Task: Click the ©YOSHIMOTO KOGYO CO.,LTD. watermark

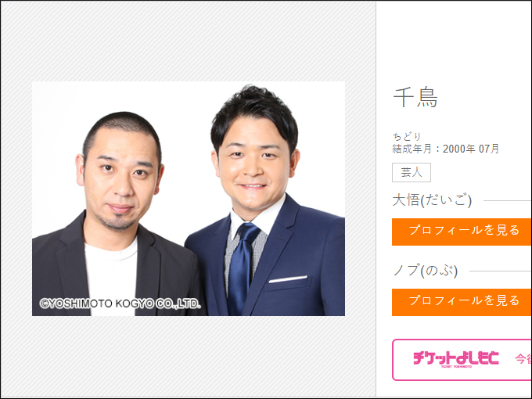Action: tap(120, 304)
